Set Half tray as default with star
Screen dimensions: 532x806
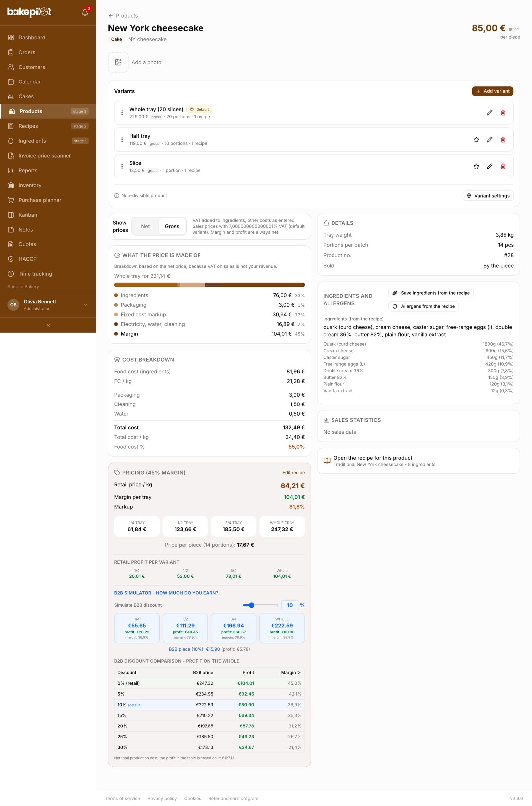coord(476,139)
